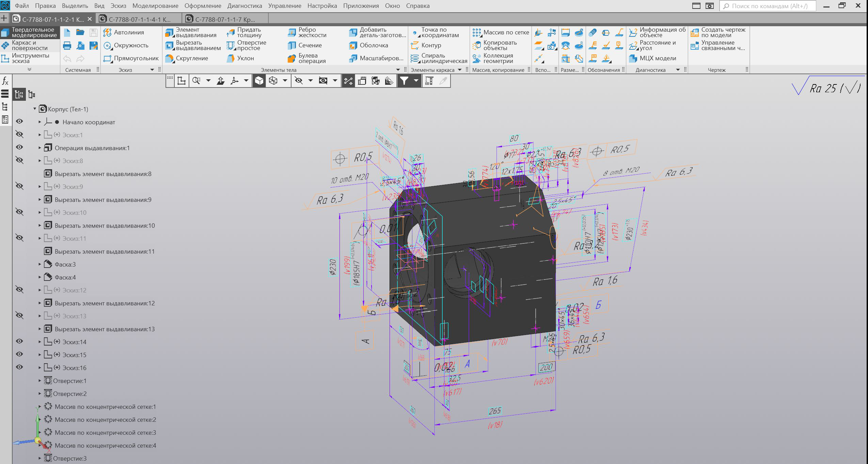Click the Mass properties (МЦХ модели) icon
The height and width of the screenshot is (464, 868).
633,59
